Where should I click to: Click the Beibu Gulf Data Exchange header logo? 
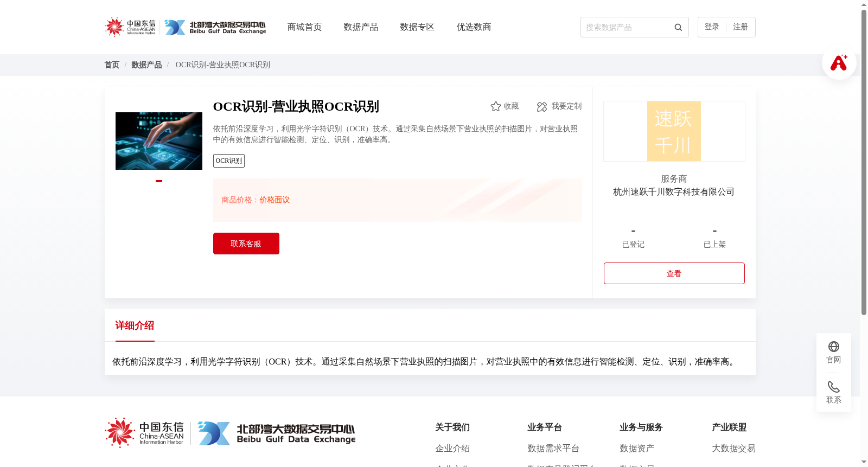[215, 27]
